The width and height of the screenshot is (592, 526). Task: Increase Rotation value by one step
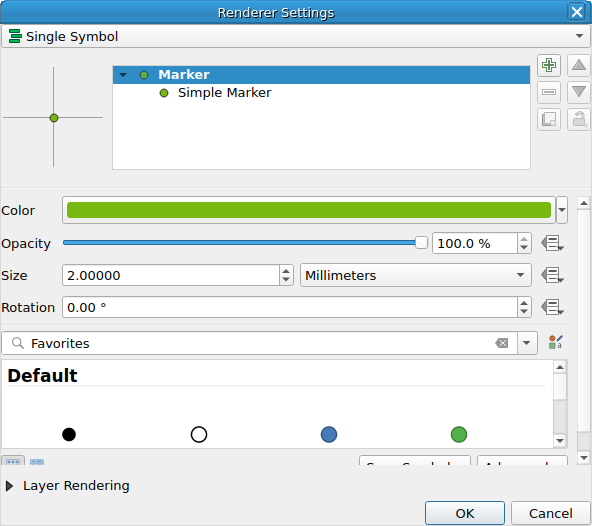[524, 303]
